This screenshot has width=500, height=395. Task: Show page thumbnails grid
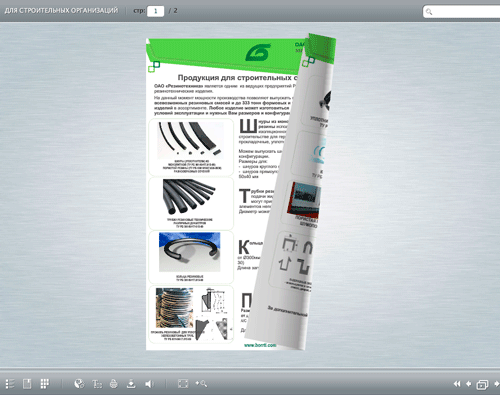click(45, 384)
